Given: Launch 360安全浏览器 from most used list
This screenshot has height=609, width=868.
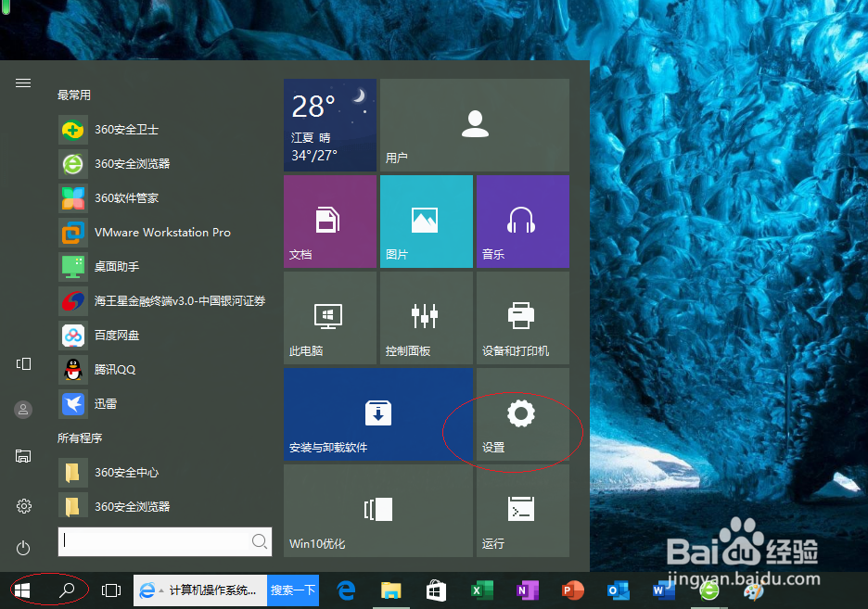Looking at the screenshot, I should coord(164,164).
